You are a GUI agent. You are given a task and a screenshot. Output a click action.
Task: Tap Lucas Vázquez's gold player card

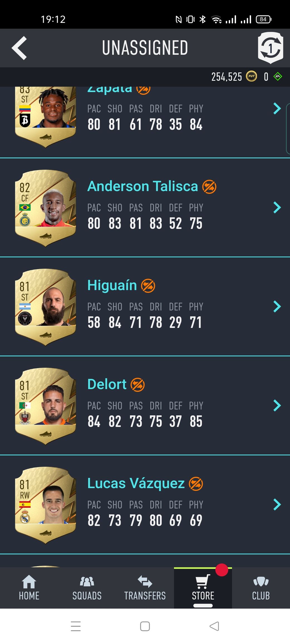click(x=45, y=505)
